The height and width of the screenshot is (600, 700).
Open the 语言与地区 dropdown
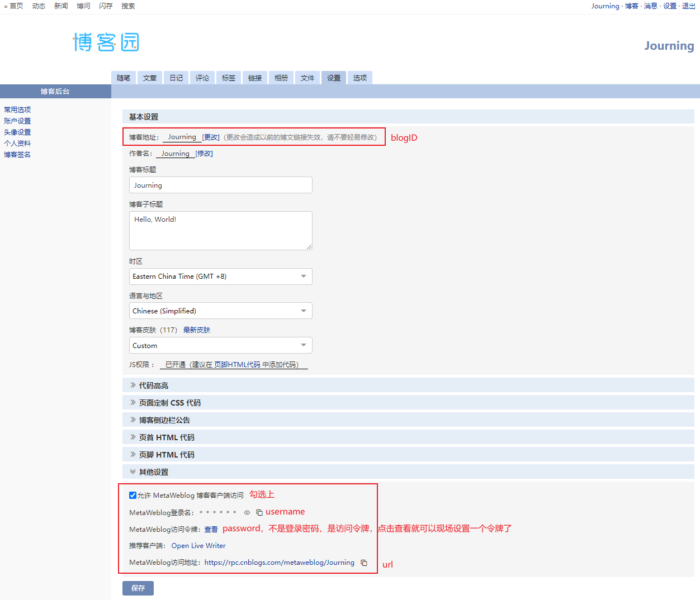(x=220, y=311)
